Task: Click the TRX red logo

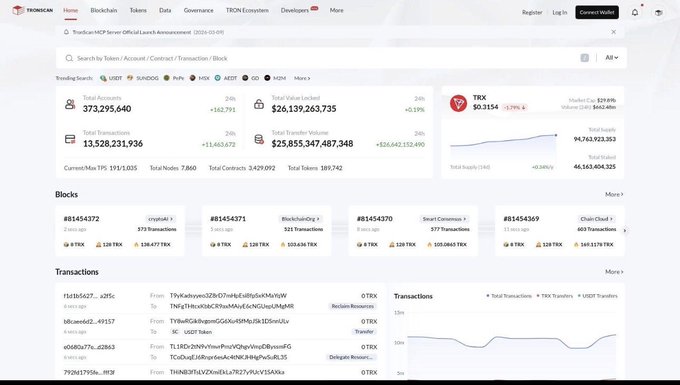Action: (458, 103)
